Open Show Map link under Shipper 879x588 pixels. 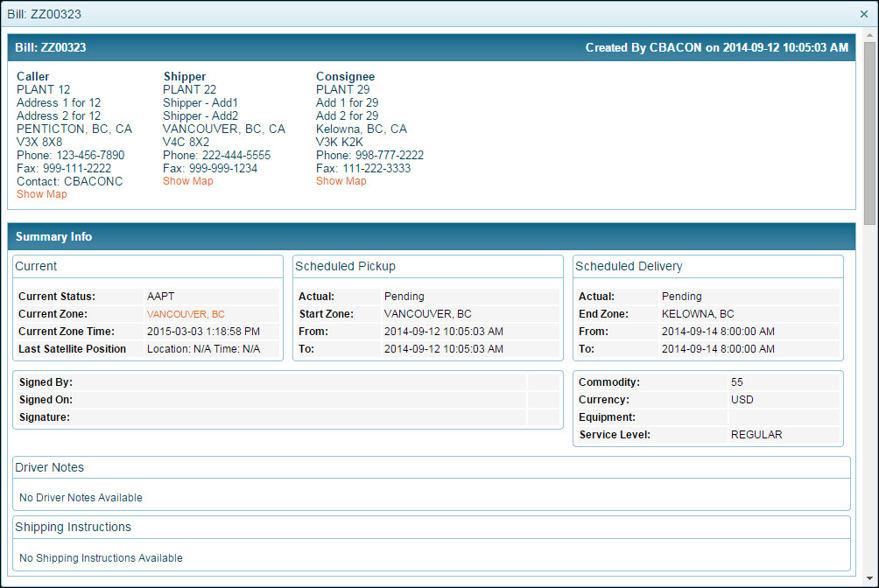188,181
